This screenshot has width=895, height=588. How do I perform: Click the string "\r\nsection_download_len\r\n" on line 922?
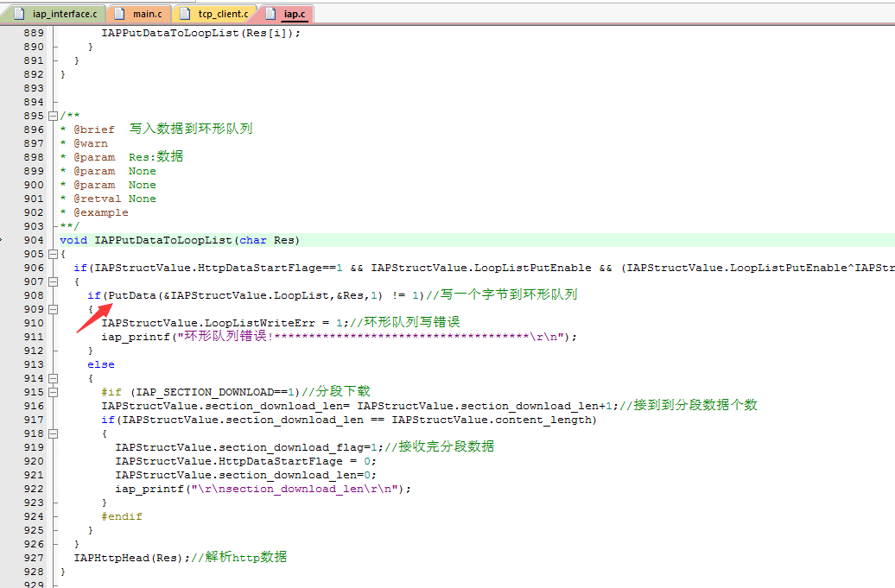click(x=295, y=489)
